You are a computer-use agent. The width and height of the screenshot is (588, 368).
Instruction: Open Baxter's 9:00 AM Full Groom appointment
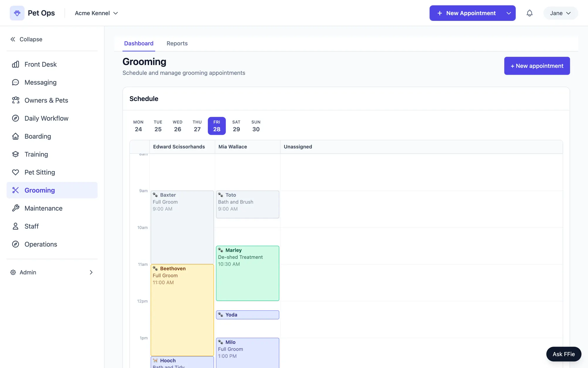[182, 227]
